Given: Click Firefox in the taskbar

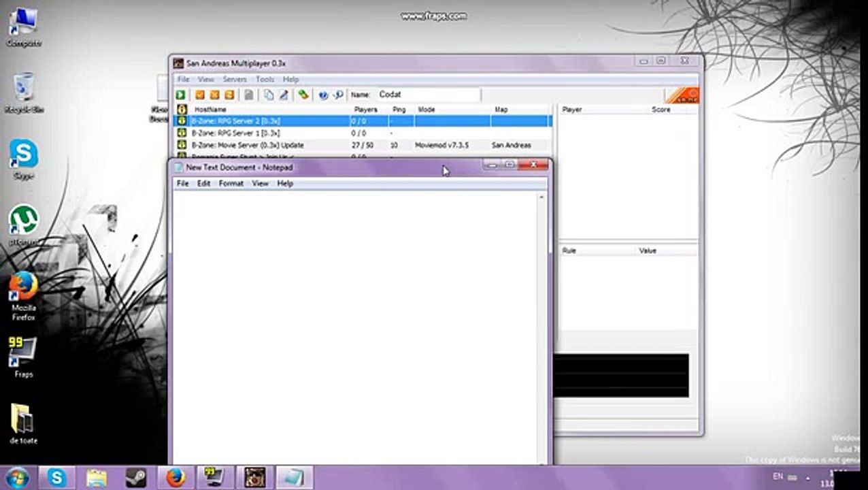Looking at the screenshot, I should coord(176,478).
